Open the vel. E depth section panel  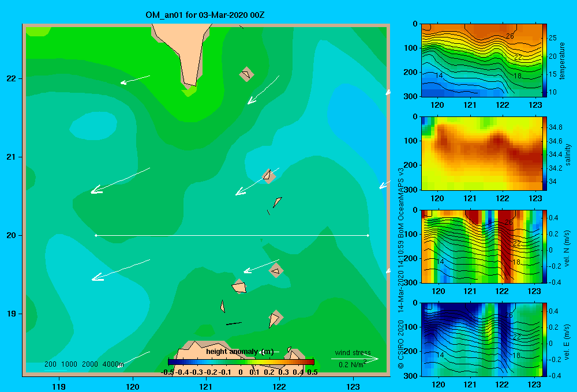(481, 340)
